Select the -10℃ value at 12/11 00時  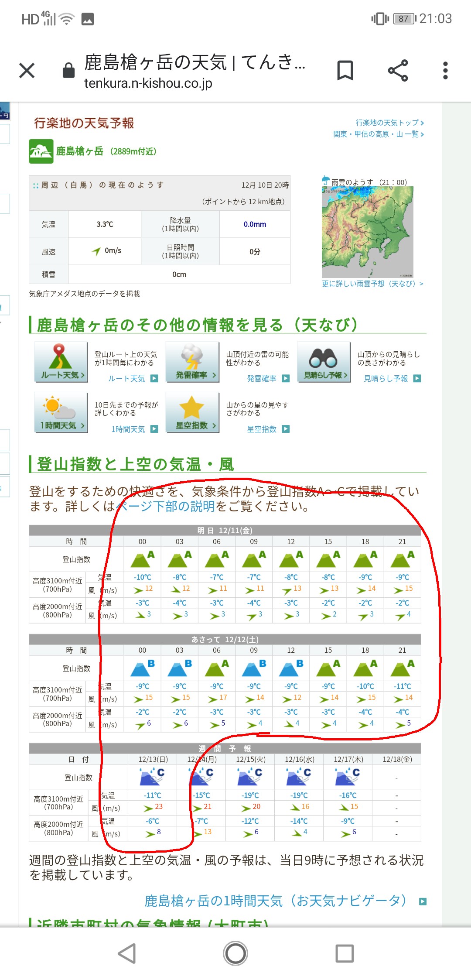click(x=143, y=577)
